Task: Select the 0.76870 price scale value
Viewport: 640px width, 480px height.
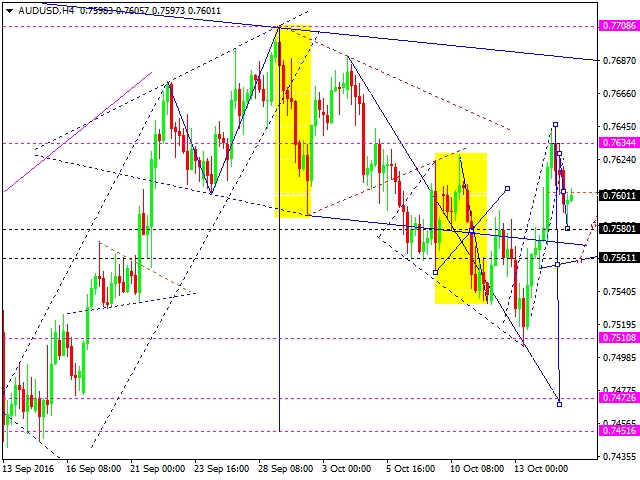Action: point(620,61)
